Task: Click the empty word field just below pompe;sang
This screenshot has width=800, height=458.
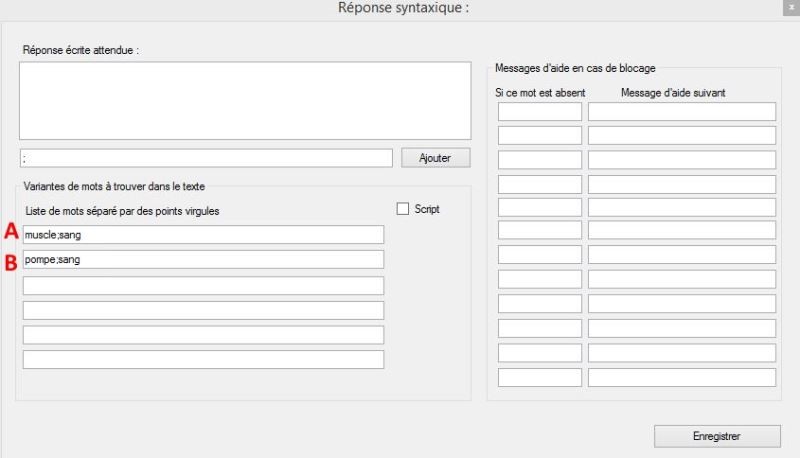Action: pos(203,285)
